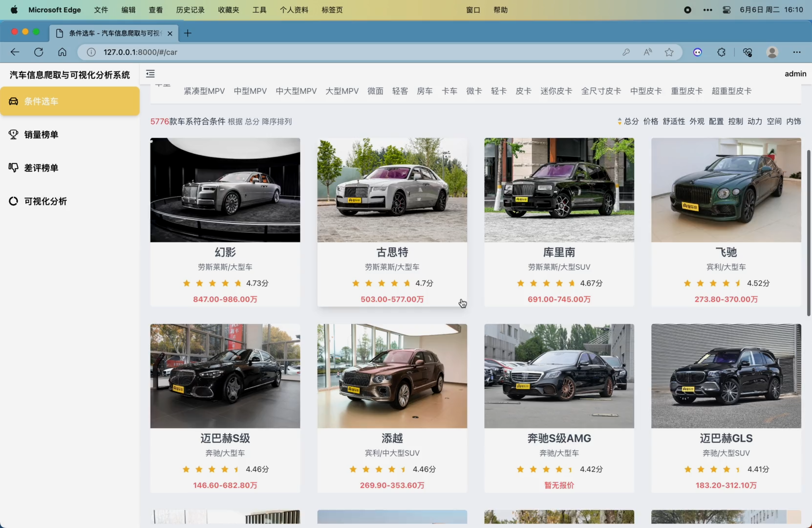The image size is (812, 528).
Task: Filter by 迷你皮卡 category
Action: point(556,91)
